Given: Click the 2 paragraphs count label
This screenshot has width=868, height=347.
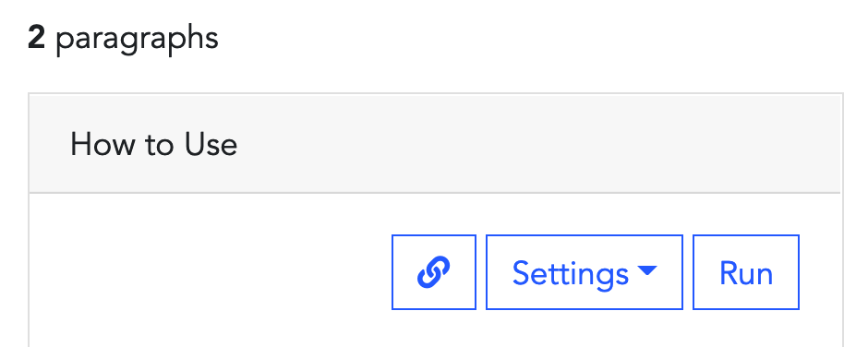Looking at the screenshot, I should 123,39.
